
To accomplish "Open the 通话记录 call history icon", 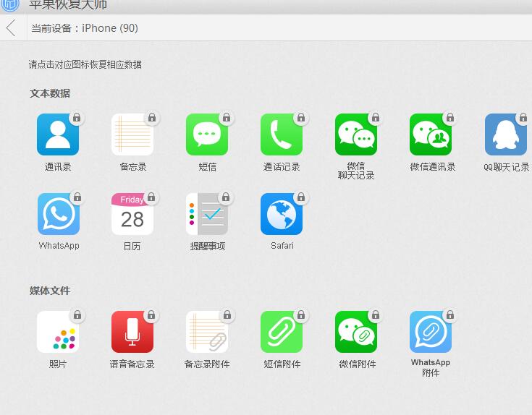I will click(282, 134).
